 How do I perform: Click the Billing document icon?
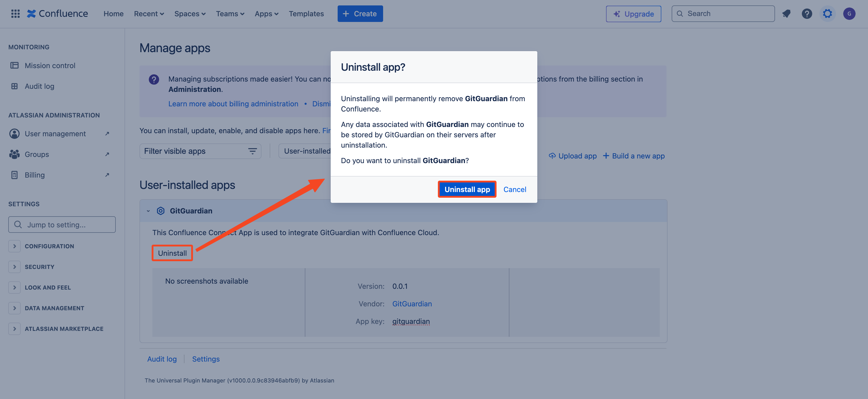14,175
